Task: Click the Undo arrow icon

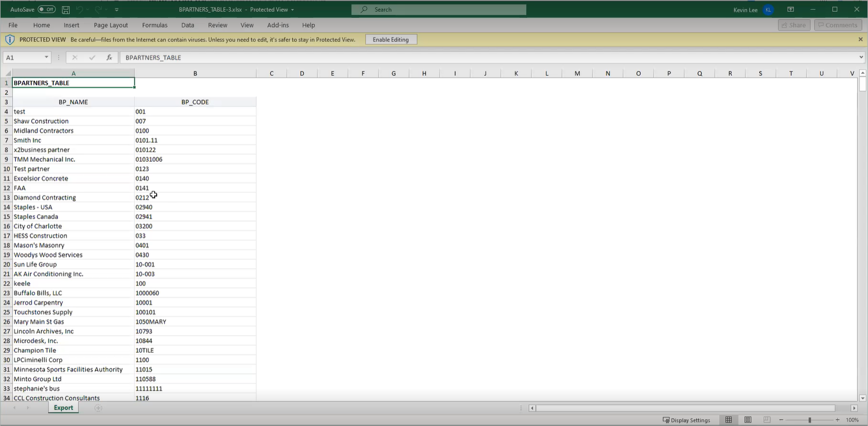Action: [x=80, y=9]
